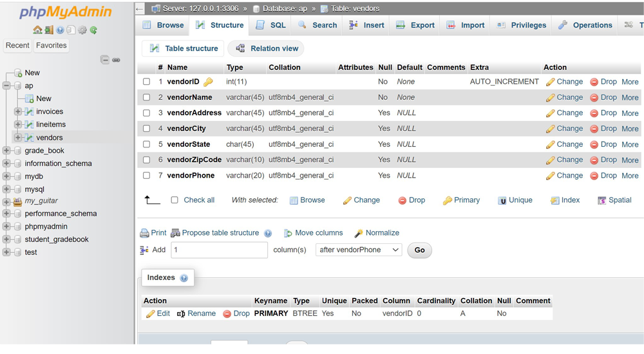This screenshot has height=354, width=644.
Task: Open the Privileges tab
Action: [522, 25]
